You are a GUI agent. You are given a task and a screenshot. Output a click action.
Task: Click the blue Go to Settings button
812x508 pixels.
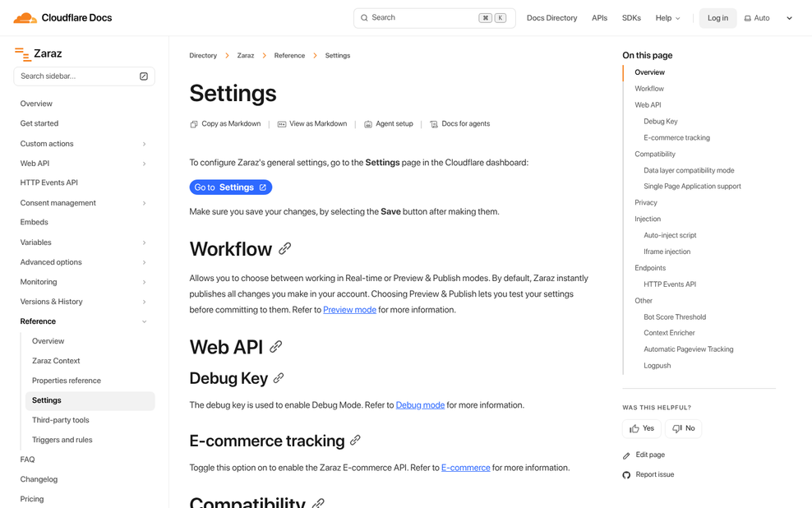pos(230,187)
